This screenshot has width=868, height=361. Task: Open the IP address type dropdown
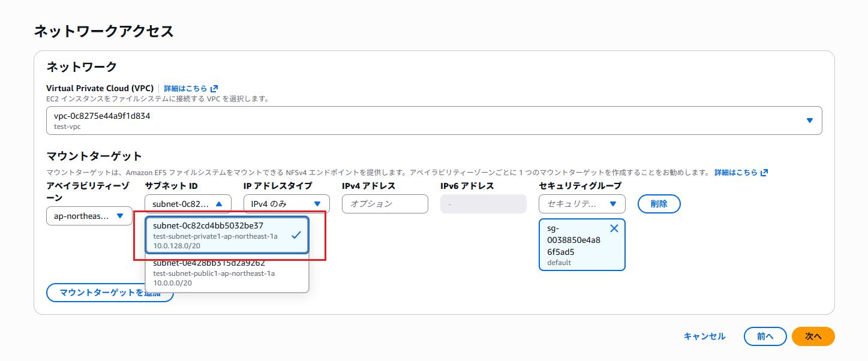[287, 204]
